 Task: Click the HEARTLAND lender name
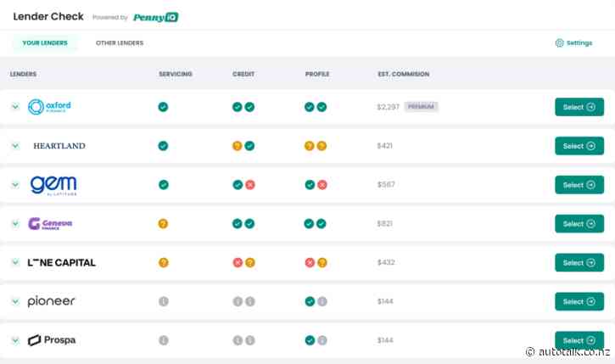59,146
